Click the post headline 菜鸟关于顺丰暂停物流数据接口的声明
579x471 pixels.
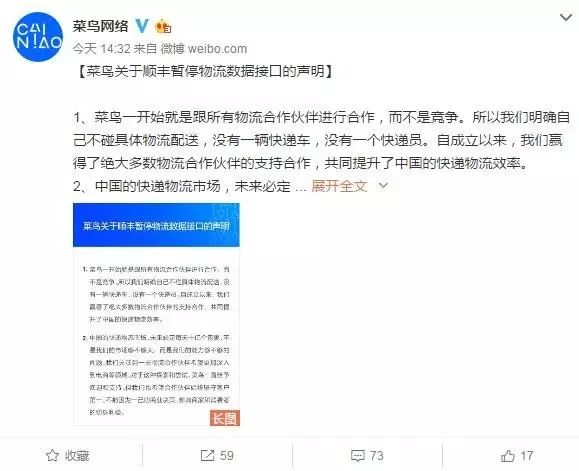pyautogui.click(x=206, y=71)
